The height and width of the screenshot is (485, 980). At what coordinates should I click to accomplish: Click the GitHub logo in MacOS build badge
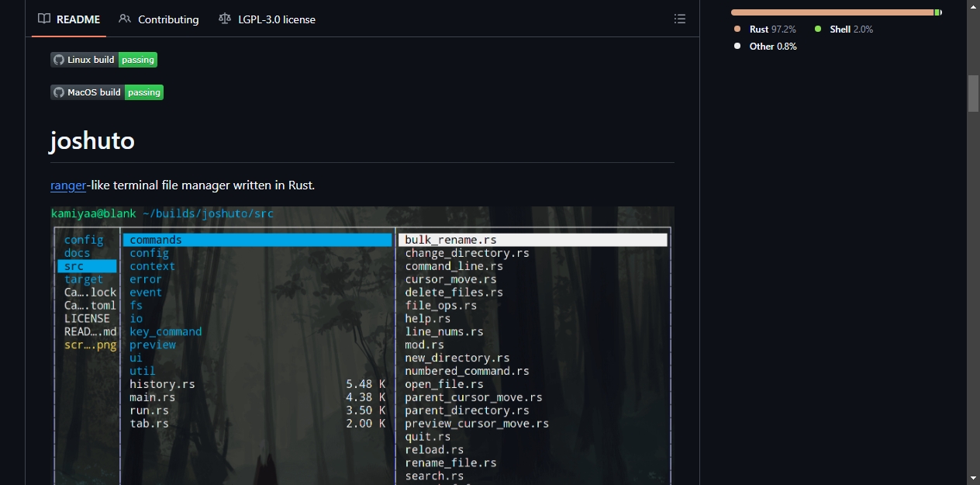[x=59, y=92]
